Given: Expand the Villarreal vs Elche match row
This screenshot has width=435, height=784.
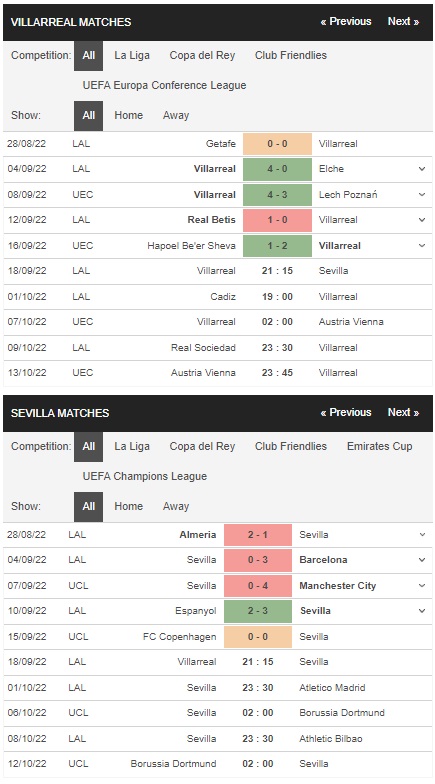Looking at the screenshot, I should coord(422,169).
